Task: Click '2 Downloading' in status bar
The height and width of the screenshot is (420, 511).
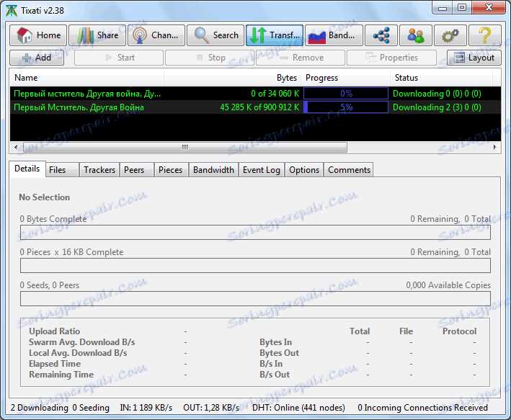Action: tap(40, 408)
